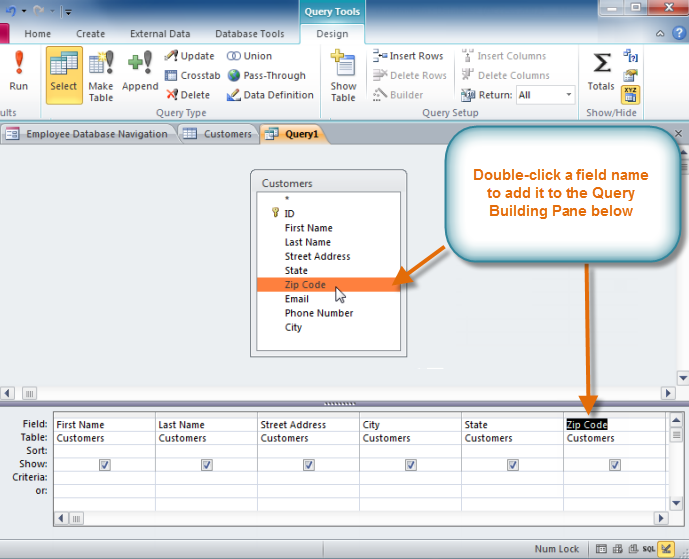
Task: Select the Pass-Through query option
Action: coord(266,76)
